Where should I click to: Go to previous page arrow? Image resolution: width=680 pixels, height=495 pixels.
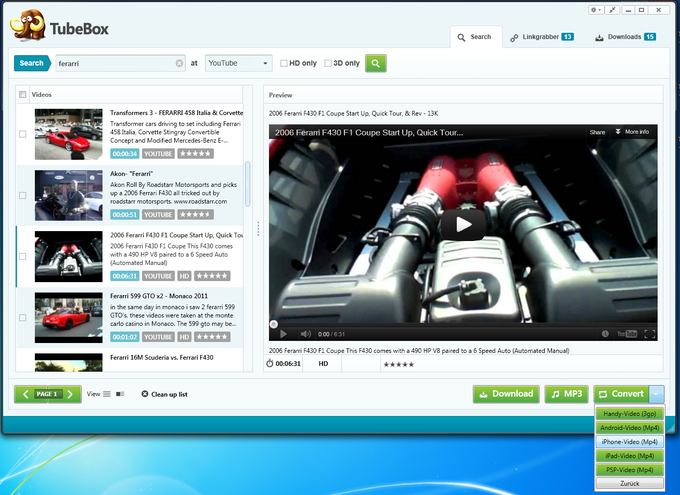pos(25,394)
